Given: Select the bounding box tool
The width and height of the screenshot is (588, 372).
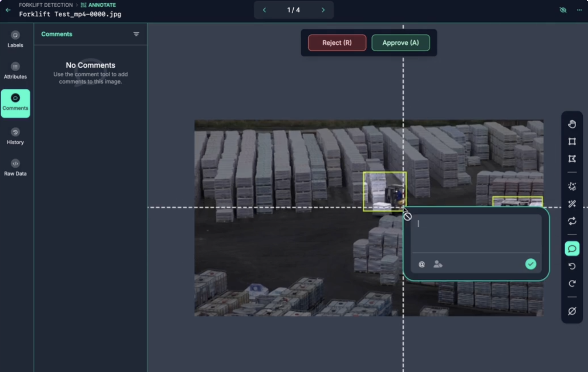Looking at the screenshot, I should click(572, 142).
